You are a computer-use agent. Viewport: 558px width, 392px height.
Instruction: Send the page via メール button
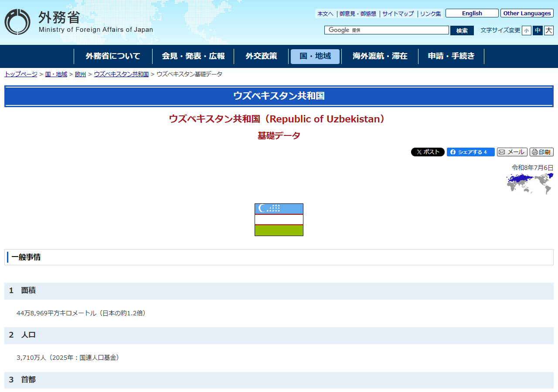coord(512,152)
